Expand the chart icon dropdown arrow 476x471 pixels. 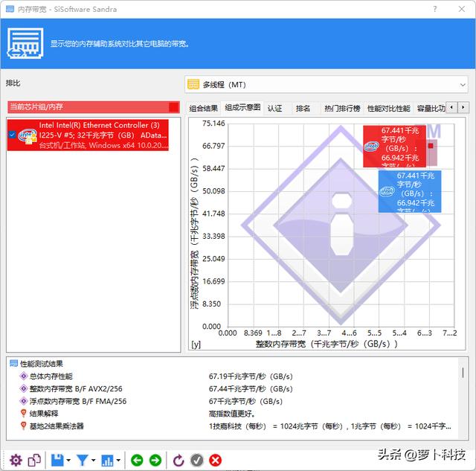[118, 461]
